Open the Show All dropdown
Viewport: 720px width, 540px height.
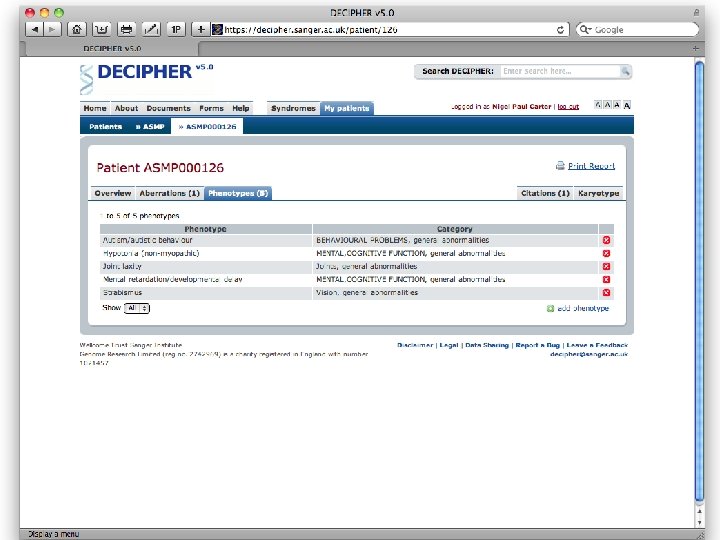[x=137, y=308]
